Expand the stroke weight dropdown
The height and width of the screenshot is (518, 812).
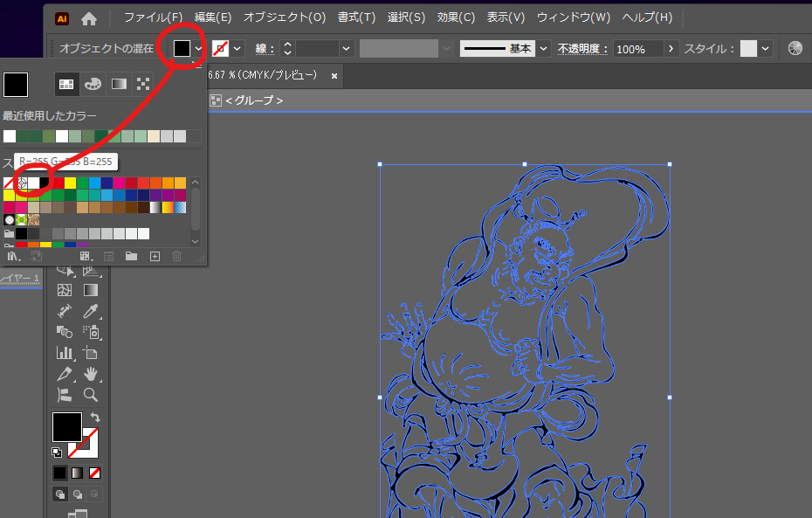coord(346,49)
